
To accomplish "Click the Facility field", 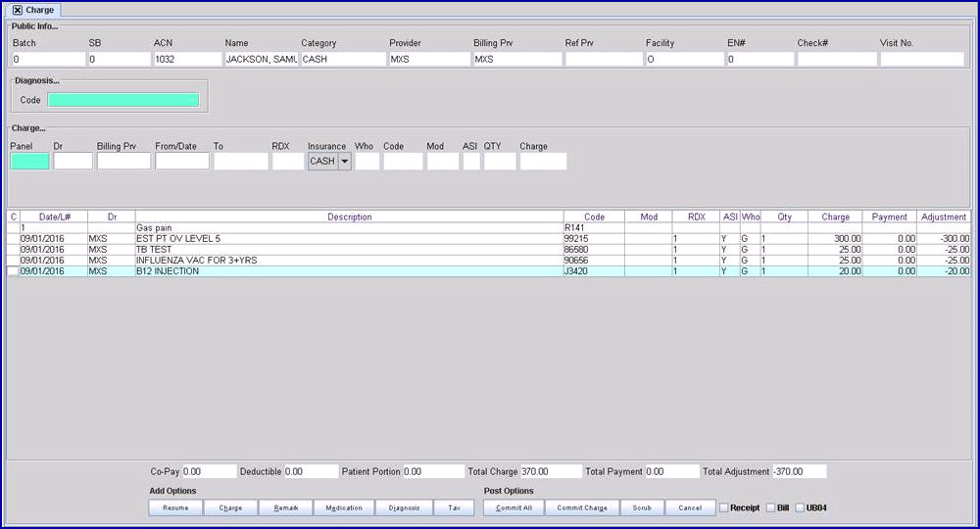I will coord(684,60).
